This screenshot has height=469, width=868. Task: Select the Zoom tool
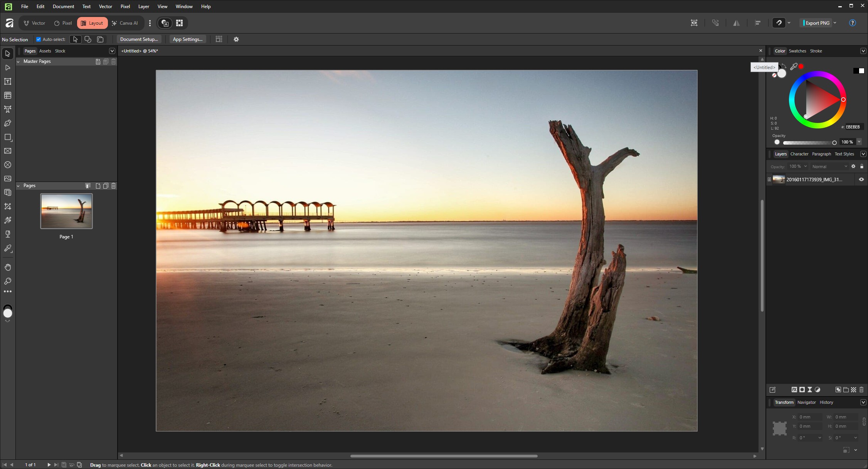tap(8, 281)
